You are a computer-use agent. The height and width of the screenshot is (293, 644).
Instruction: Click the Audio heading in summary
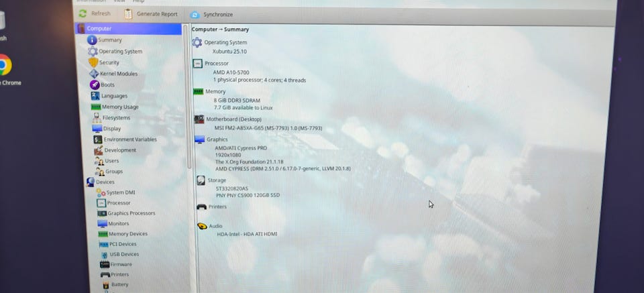215,226
